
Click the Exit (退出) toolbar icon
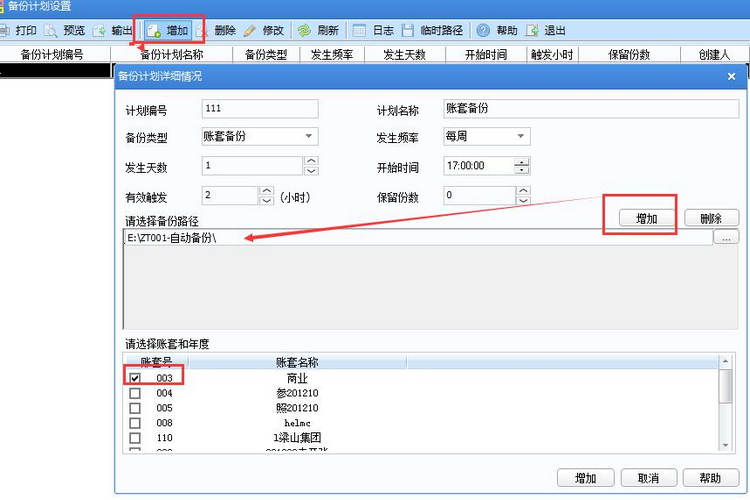coord(532,31)
